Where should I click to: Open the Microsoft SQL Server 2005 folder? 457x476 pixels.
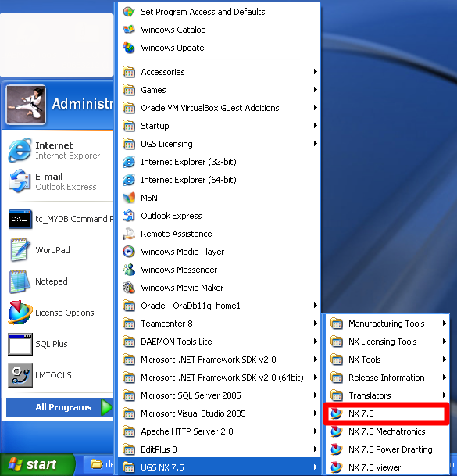point(219,395)
